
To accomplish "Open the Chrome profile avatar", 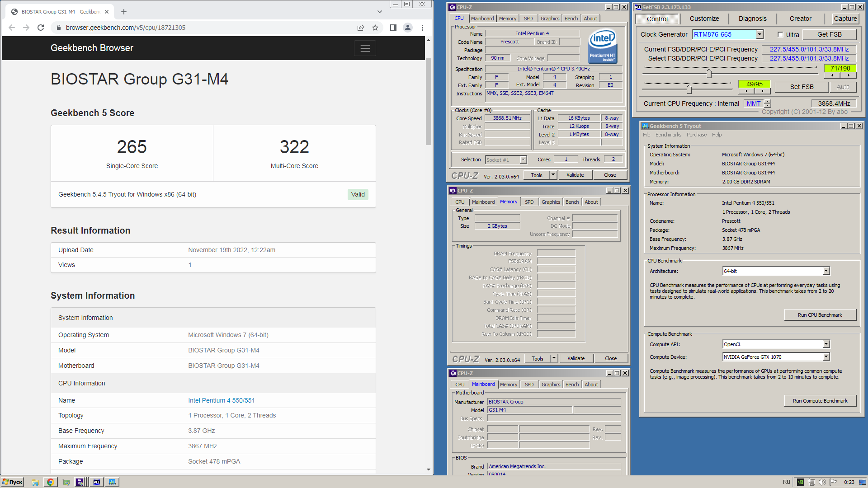I will pyautogui.click(x=408, y=28).
